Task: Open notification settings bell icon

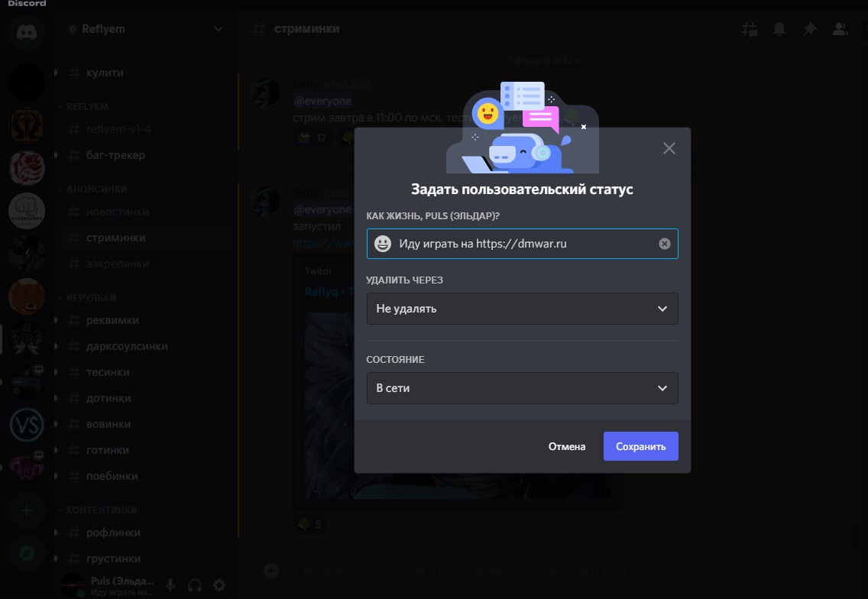Action: (779, 29)
